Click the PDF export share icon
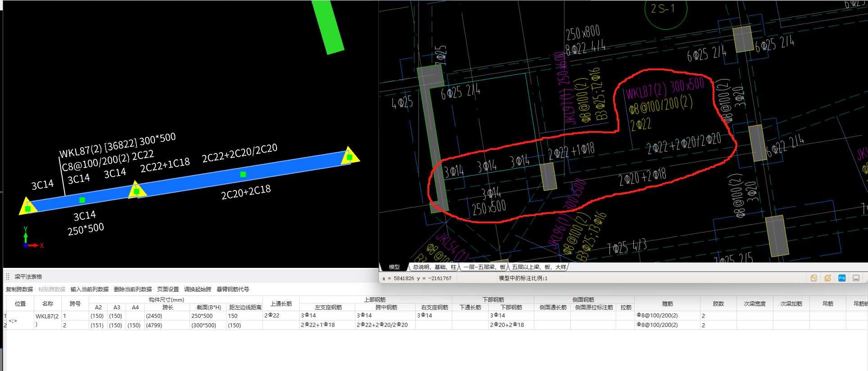 tap(827, 278)
